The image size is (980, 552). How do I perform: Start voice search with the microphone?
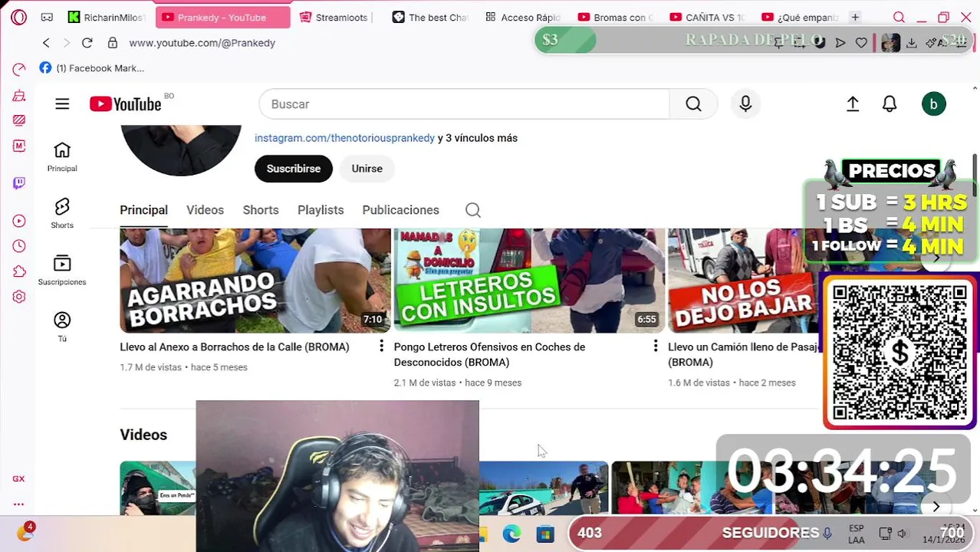tap(745, 104)
